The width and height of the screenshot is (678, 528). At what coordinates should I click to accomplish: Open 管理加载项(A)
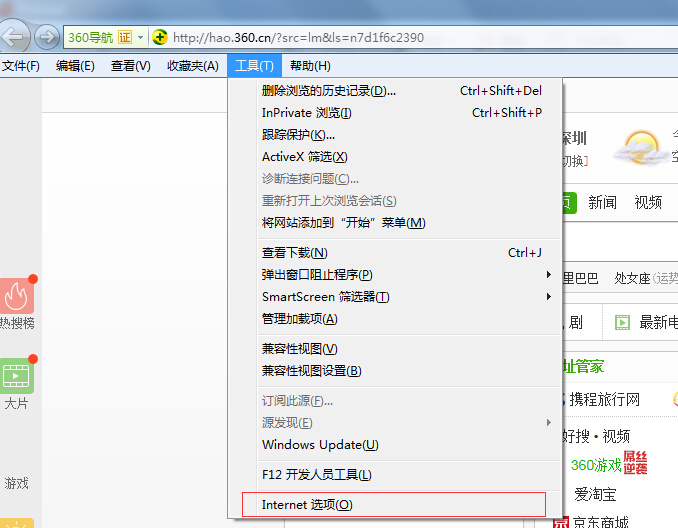tap(395, 319)
